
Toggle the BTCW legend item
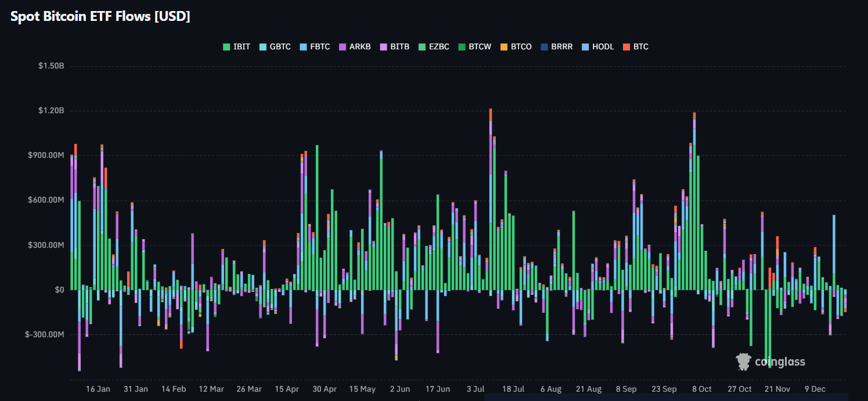[x=474, y=46]
